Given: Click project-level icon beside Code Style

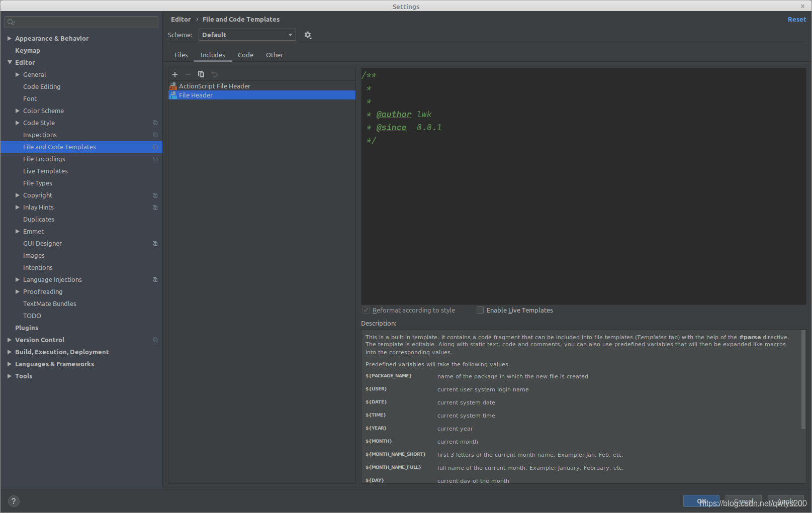Looking at the screenshot, I should point(155,123).
